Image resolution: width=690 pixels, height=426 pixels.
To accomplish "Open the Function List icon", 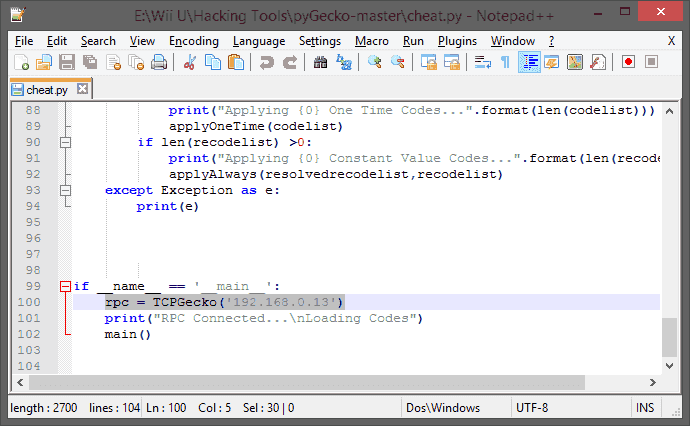I will (598, 62).
